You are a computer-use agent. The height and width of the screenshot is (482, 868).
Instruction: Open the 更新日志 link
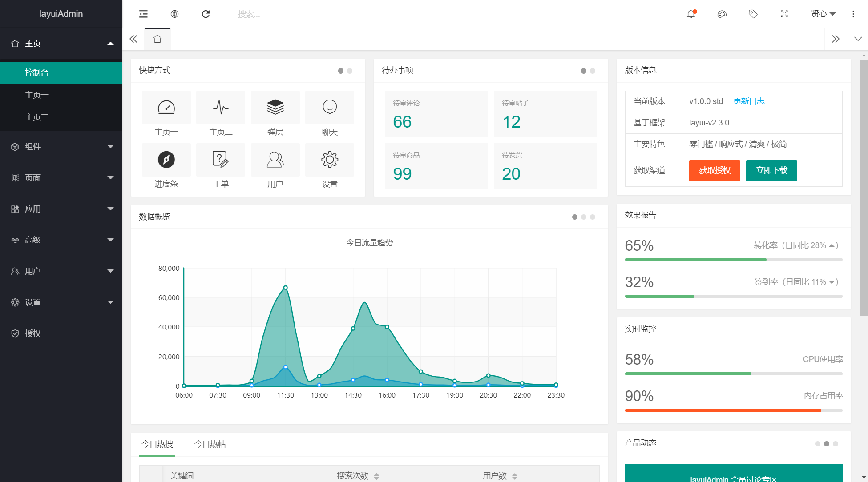pyautogui.click(x=749, y=101)
